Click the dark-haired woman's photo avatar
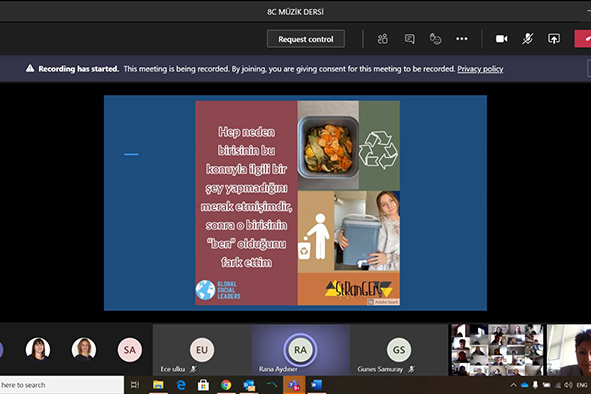 [x=38, y=349]
